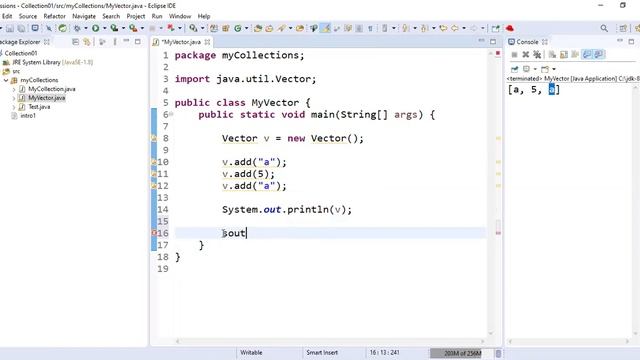
Task: Open dropdown arrow next to Debug icon
Action: (86, 28)
